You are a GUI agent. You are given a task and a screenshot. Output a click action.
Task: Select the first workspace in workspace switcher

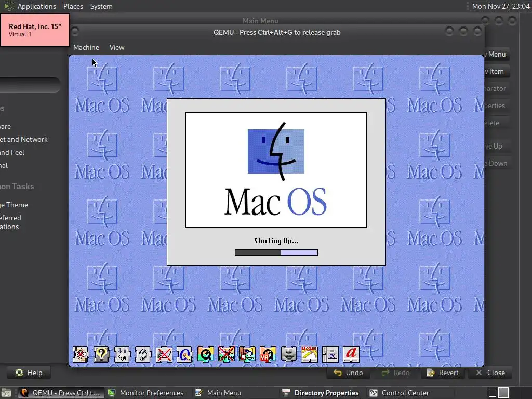(493, 393)
